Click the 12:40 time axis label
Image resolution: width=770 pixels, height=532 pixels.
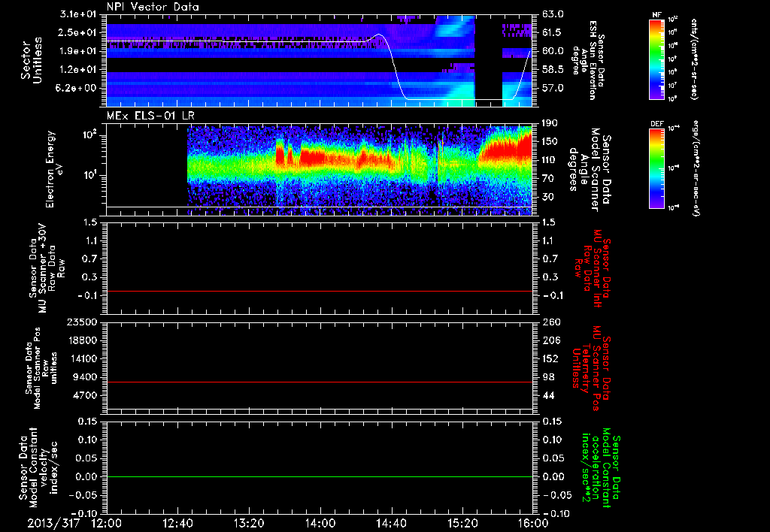[x=177, y=523]
